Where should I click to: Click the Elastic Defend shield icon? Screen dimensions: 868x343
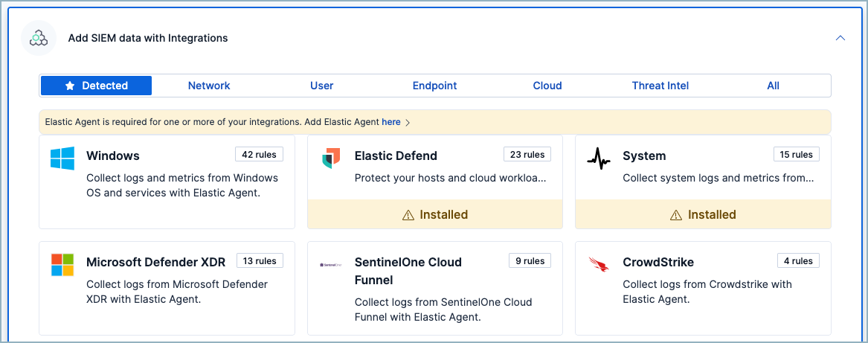pyautogui.click(x=331, y=157)
